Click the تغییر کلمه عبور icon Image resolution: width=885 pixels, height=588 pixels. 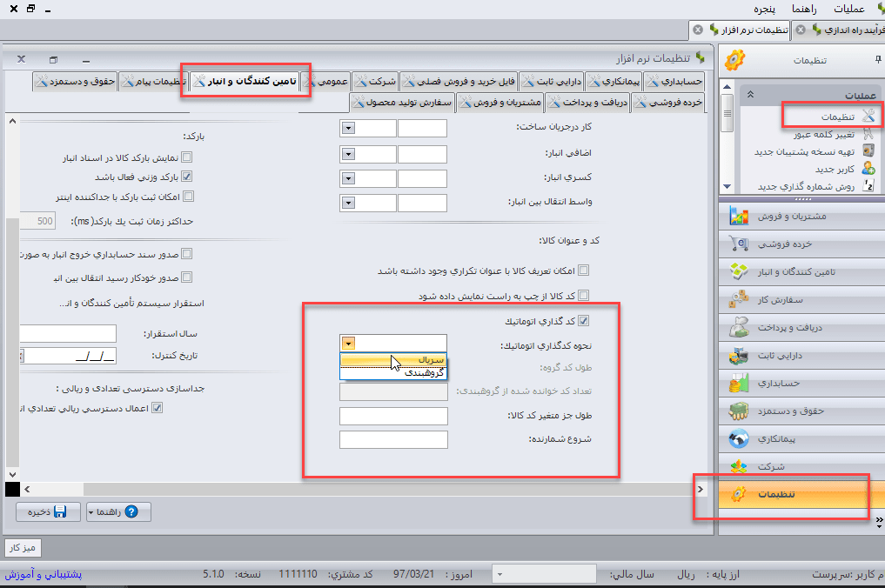click(x=868, y=134)
